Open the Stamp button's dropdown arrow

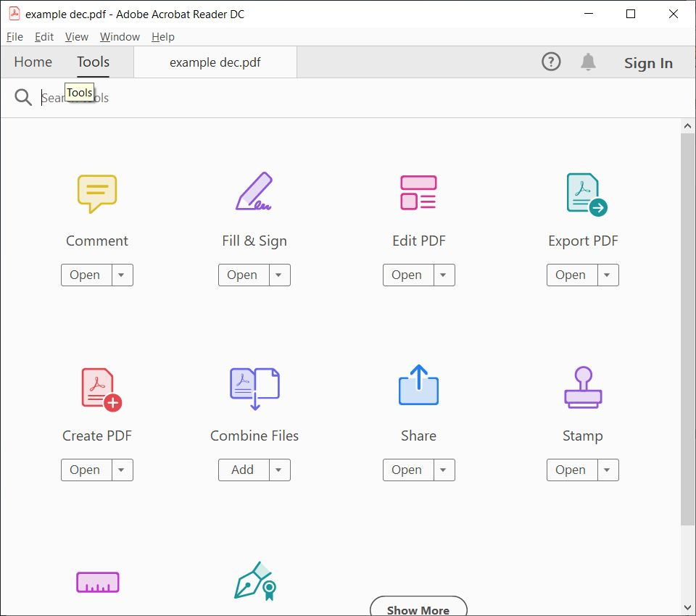pyautogui.click(x=608, y=470)
